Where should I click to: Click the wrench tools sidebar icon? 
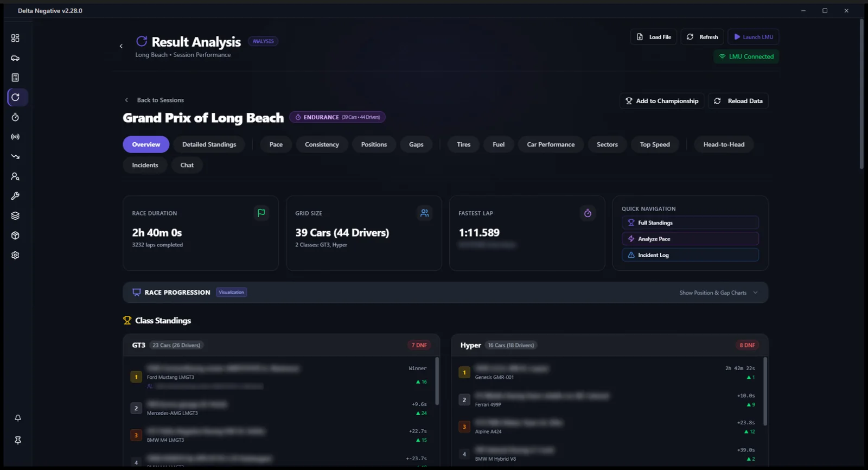15,196
